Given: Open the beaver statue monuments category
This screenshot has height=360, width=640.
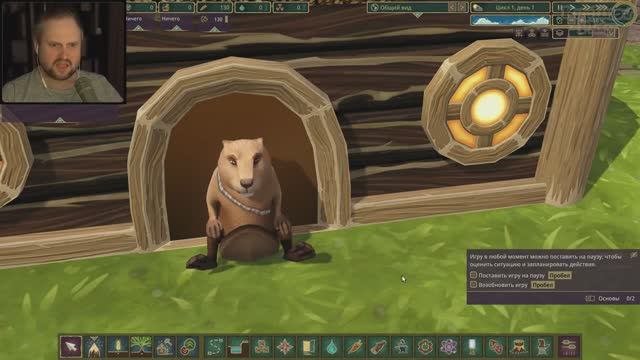Looking at the screenshot, I should (x=542, y=347).
